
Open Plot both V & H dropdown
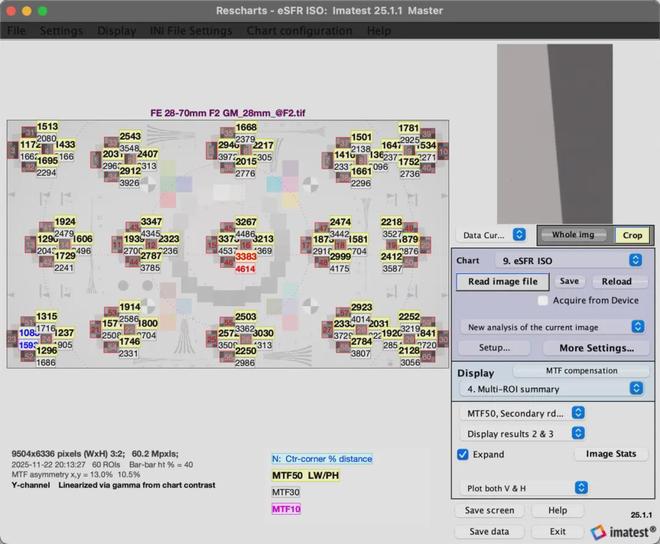pos(524,488)
